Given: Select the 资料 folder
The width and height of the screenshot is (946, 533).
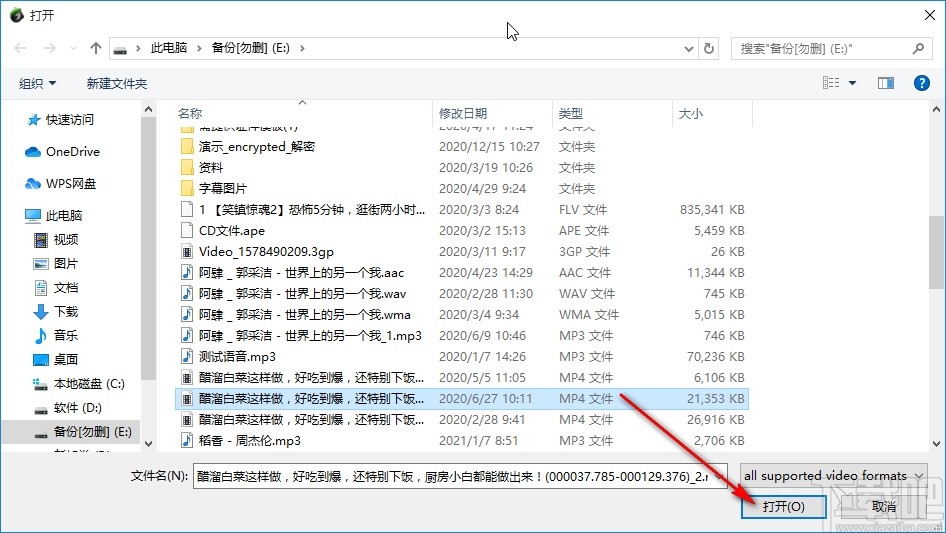Looking at the screenshot, I should [x=462, y=168].
